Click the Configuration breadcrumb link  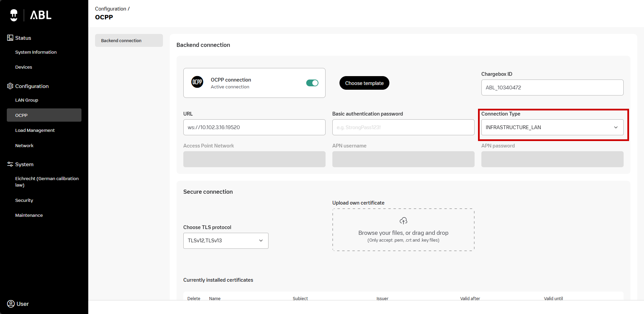point(110,9)
